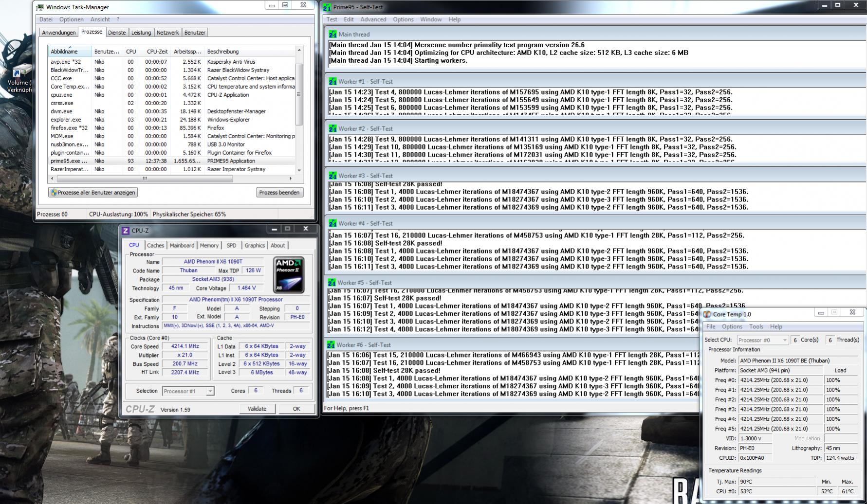Switch to the SPD tab in CPU-Z
867x504 pixels.
click(x=232, y=246)
